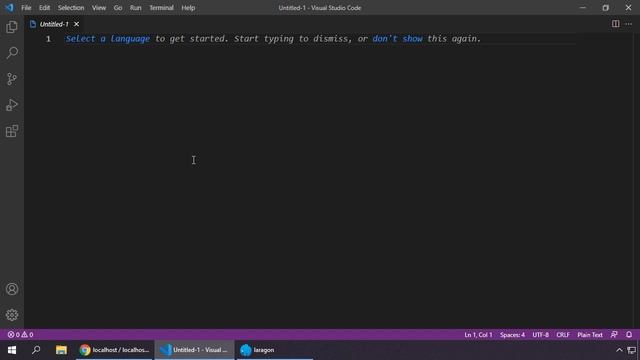Open the Edit menu
Screen dimensions: 640x360
pos(44,8)
